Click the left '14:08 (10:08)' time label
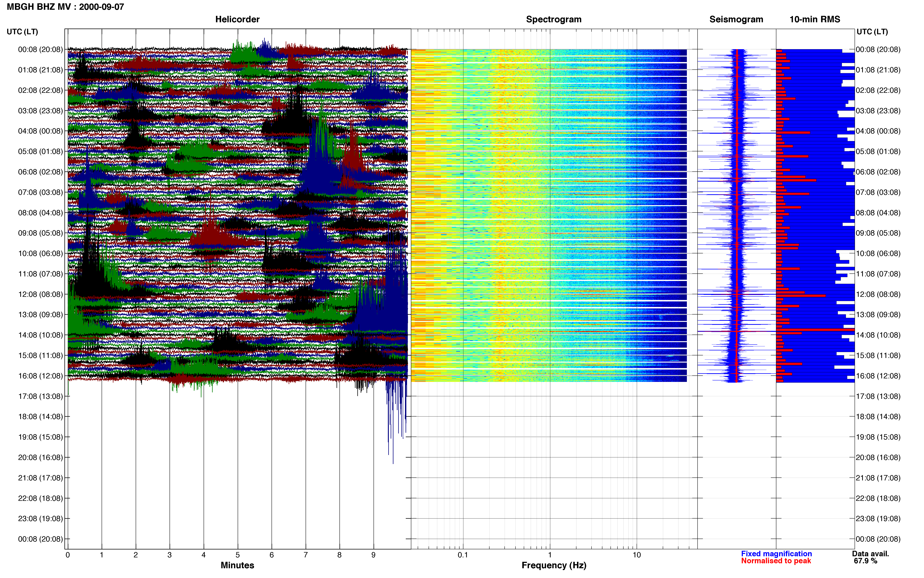Screen dimensions: 924x578 pyautogui.click(x=41, y=335)
